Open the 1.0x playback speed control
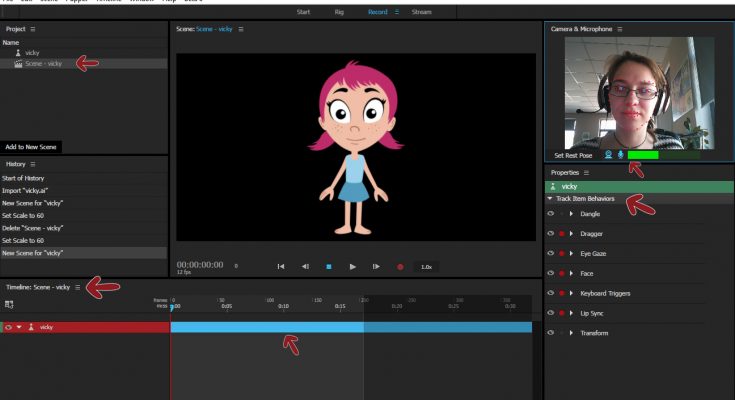The width and height of the screenshot is (735, 400). click(426, 267)
